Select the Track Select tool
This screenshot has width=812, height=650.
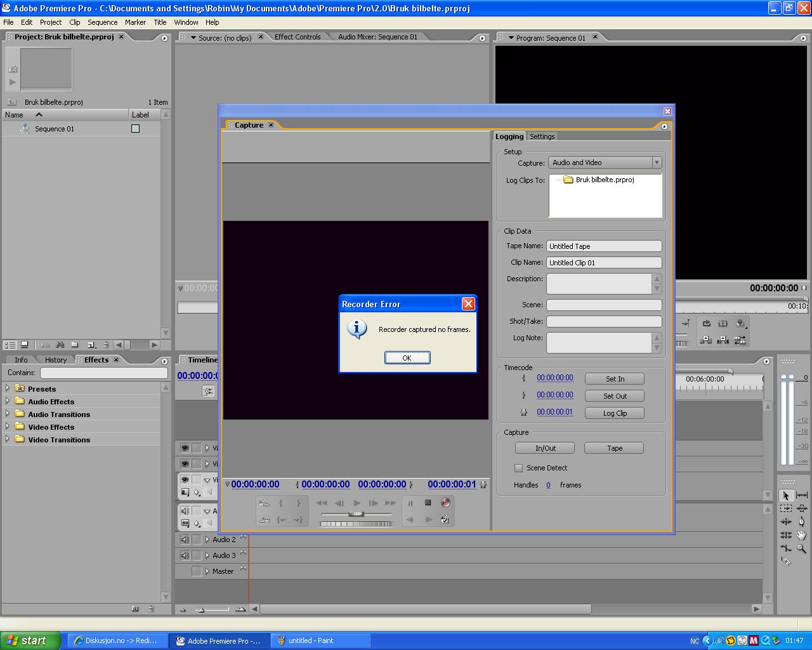point(786,508)
